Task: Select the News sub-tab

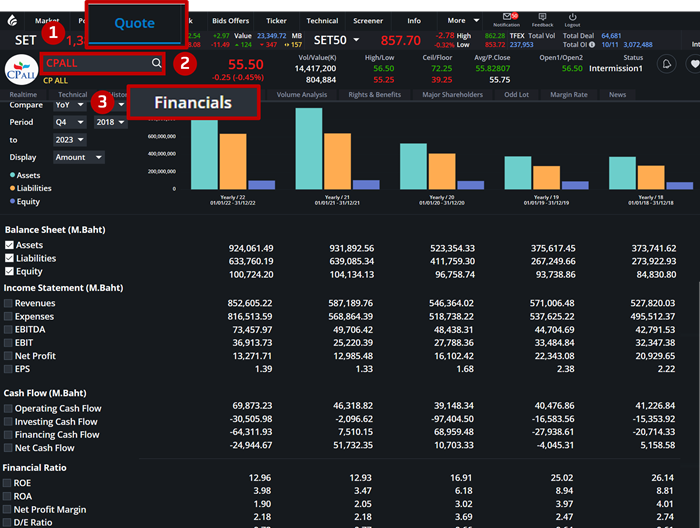Action: click(x=617, y=95)
